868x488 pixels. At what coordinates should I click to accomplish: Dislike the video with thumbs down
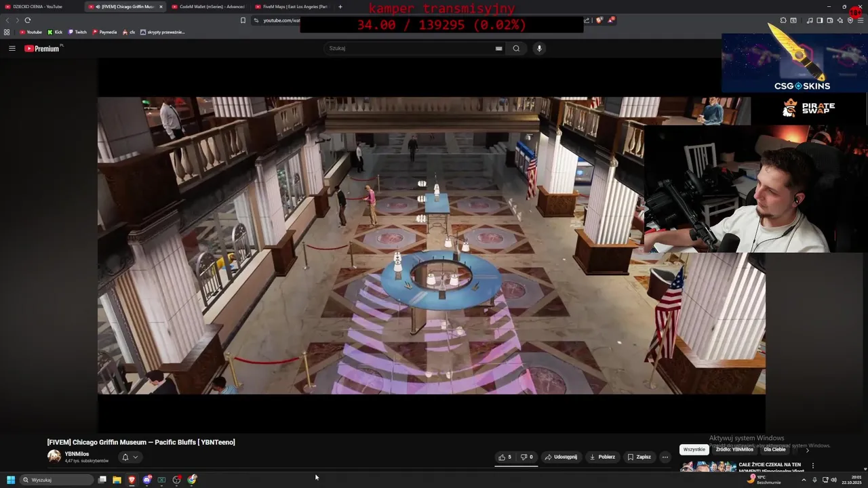tap(527, 457)
